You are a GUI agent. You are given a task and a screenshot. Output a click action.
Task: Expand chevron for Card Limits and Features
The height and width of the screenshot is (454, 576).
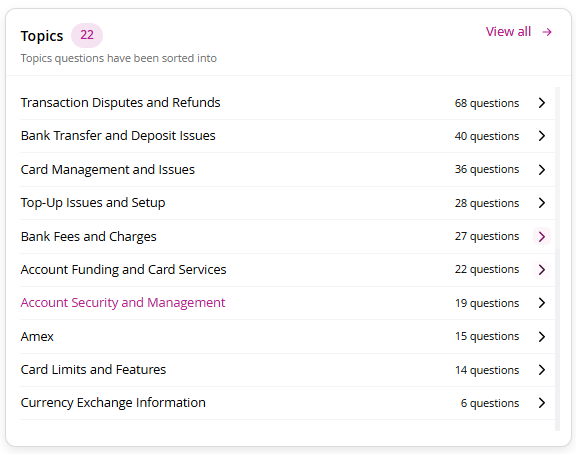tap(542, 370)
